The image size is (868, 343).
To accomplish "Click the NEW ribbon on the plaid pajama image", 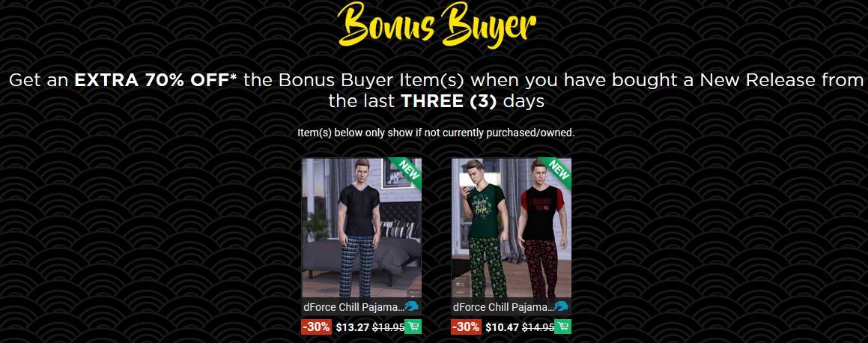I will [407, 170].
